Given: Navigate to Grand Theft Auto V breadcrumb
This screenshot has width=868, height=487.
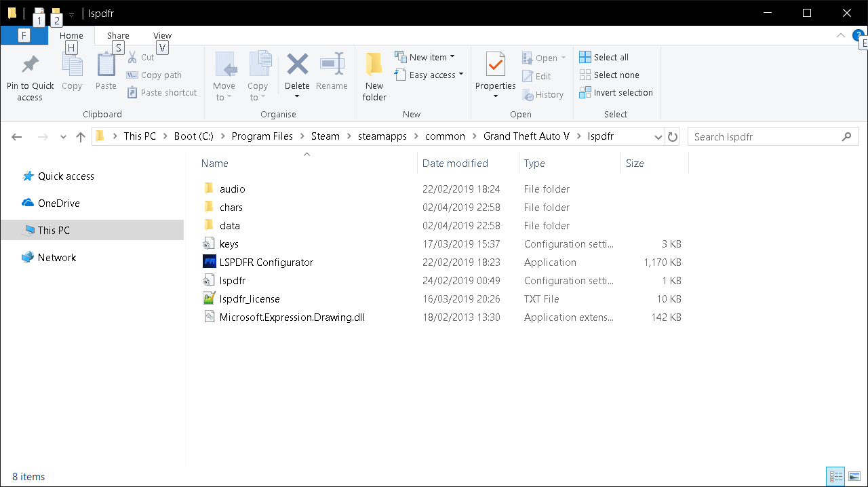Looking at the screenshot, I should [x=526, y=136].
